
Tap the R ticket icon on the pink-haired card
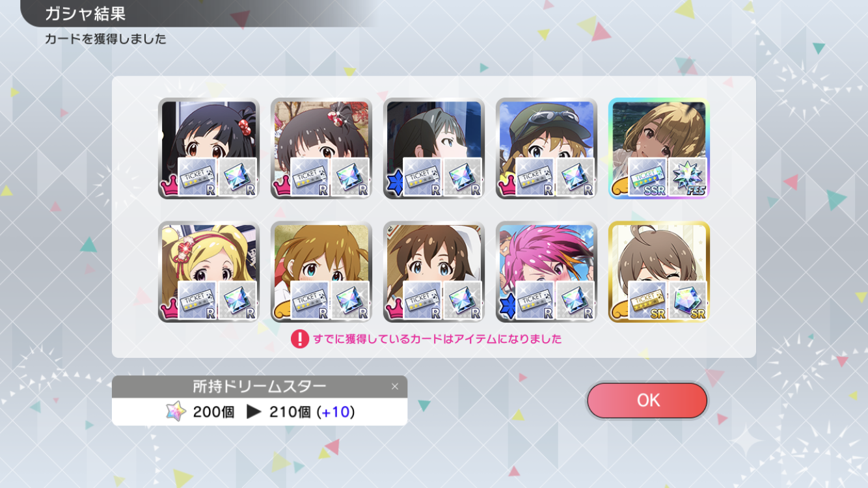click(535, 300)
